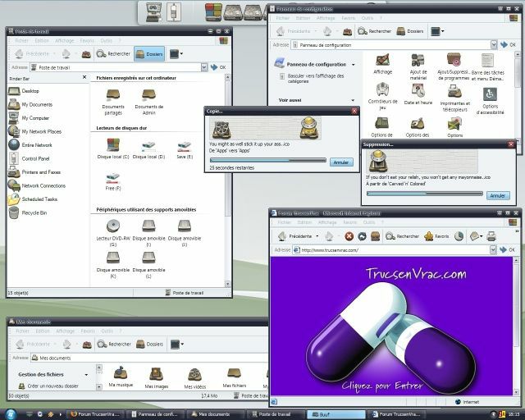525x420 pixels.
Task: Click Annuler in the Suppression dialog
Action: (498, 195)
